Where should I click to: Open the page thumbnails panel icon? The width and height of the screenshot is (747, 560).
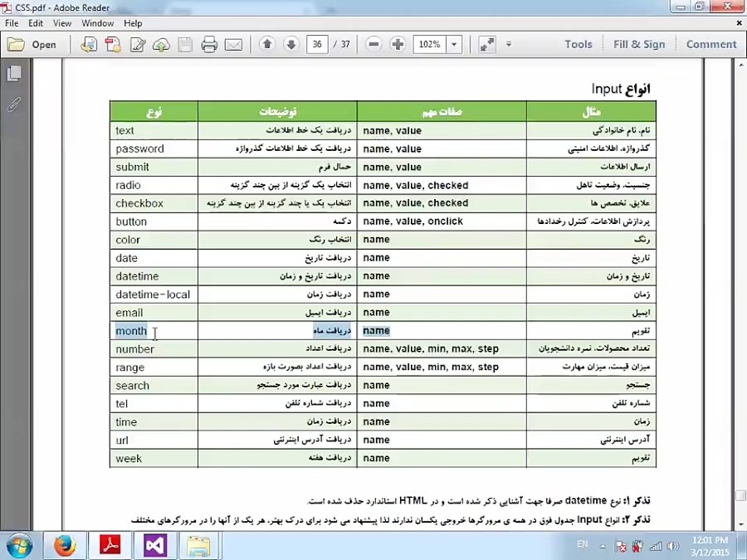(x=14, y=73)
